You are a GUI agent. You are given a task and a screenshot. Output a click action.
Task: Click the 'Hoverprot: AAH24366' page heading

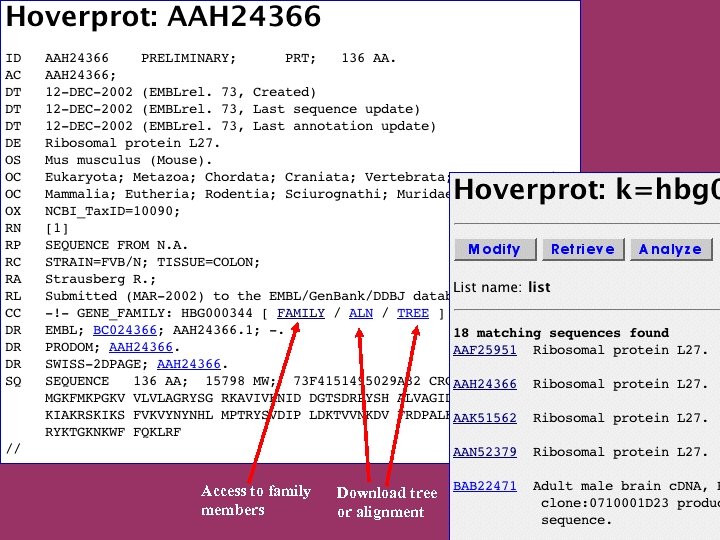click(163, 17)
